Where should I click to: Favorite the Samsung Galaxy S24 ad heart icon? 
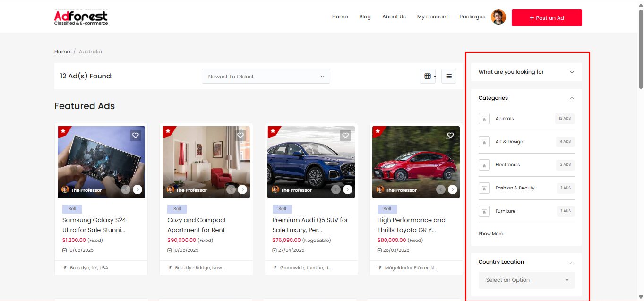point(136,136)
